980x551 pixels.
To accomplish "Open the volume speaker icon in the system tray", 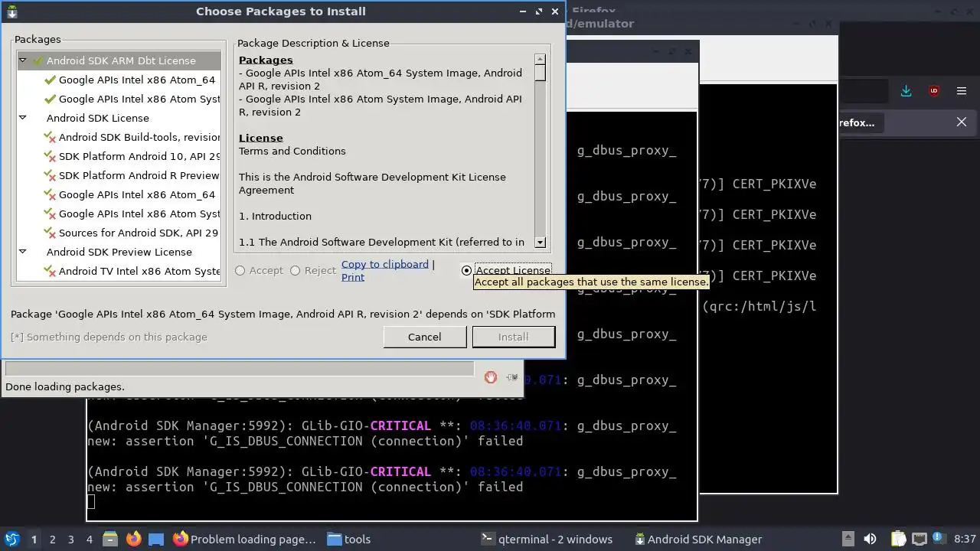I will (x=870, y=539).
